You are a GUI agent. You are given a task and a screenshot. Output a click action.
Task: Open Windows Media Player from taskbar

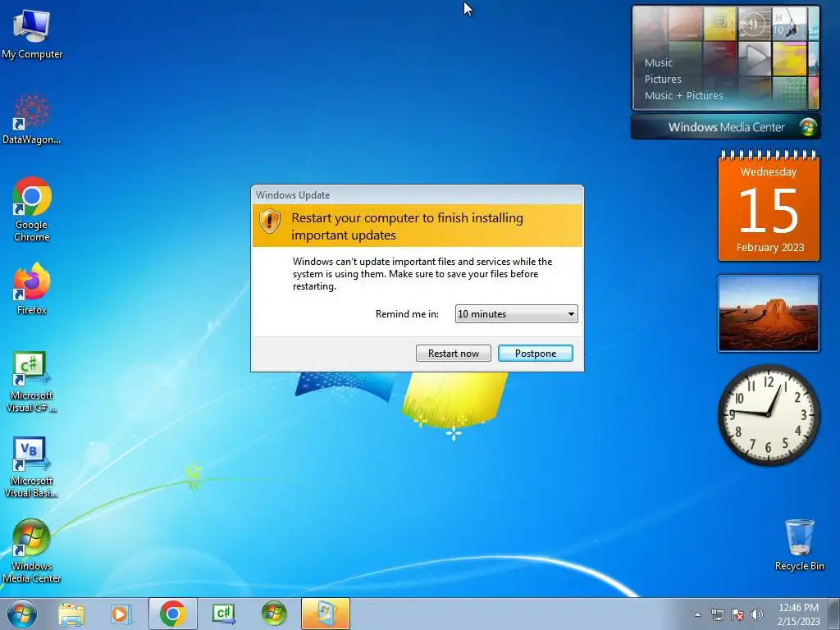pyautogui.click(x=121, y=614)
